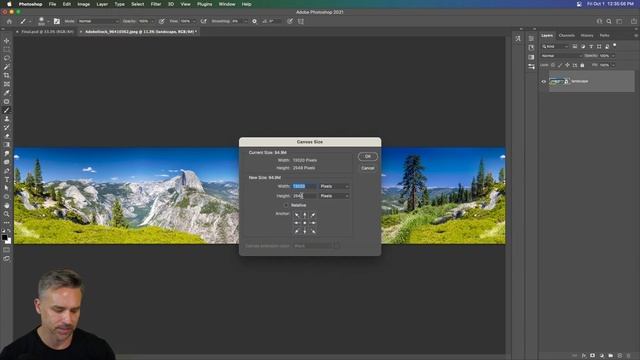Select the Crop tool
The height and width of the screenshot is (360, 640).
pos(7,76)
